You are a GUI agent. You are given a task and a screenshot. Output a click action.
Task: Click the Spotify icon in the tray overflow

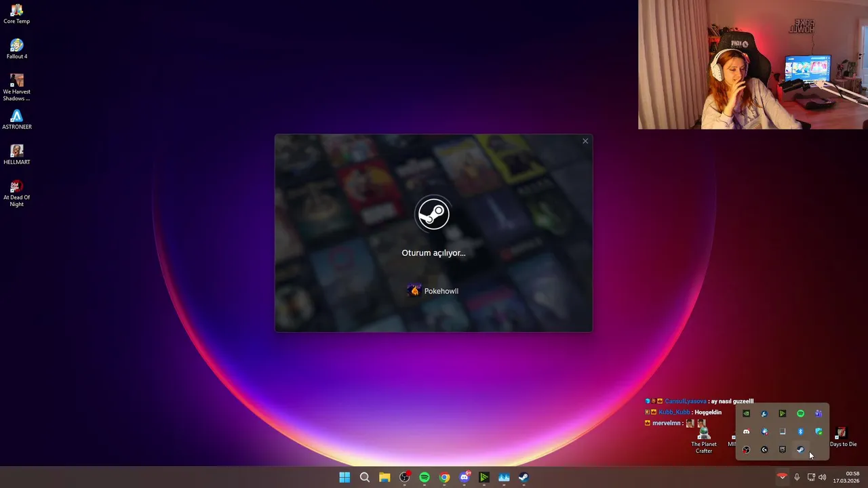click(800, 413)
